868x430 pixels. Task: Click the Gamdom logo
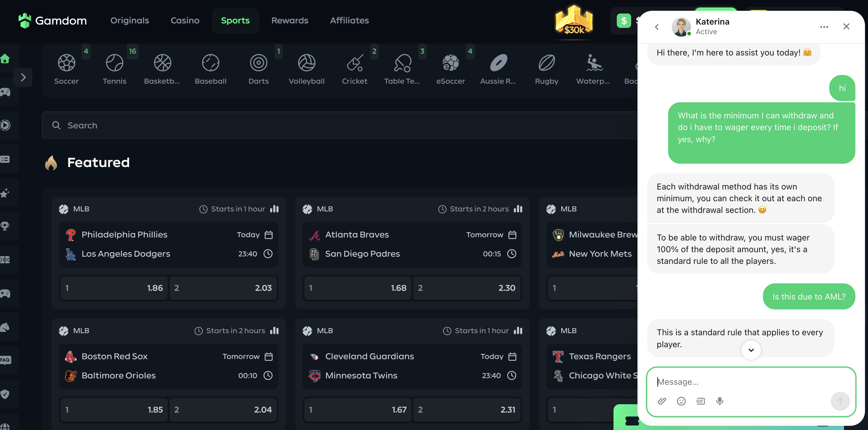pos(52,20)
